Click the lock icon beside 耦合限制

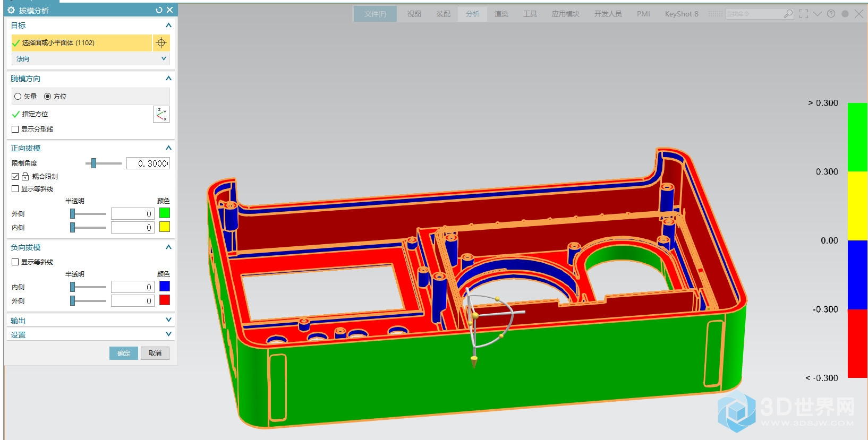click(25, 176)
